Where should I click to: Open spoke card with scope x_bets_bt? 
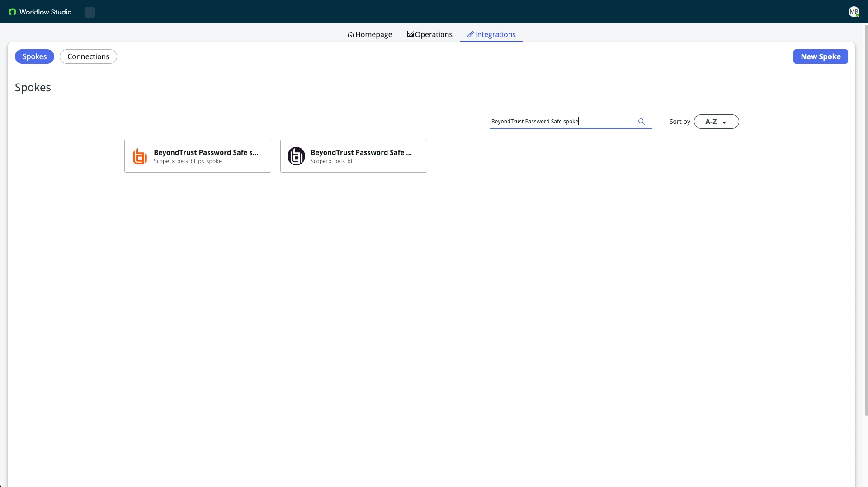click(x=354, y=156)
